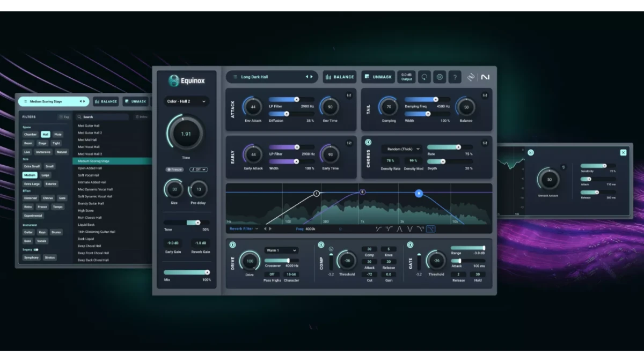Viewport: 644px width, 362px height.
Task: Open the Color - Hall 2 dropdown
Action: tap(186, 101)
